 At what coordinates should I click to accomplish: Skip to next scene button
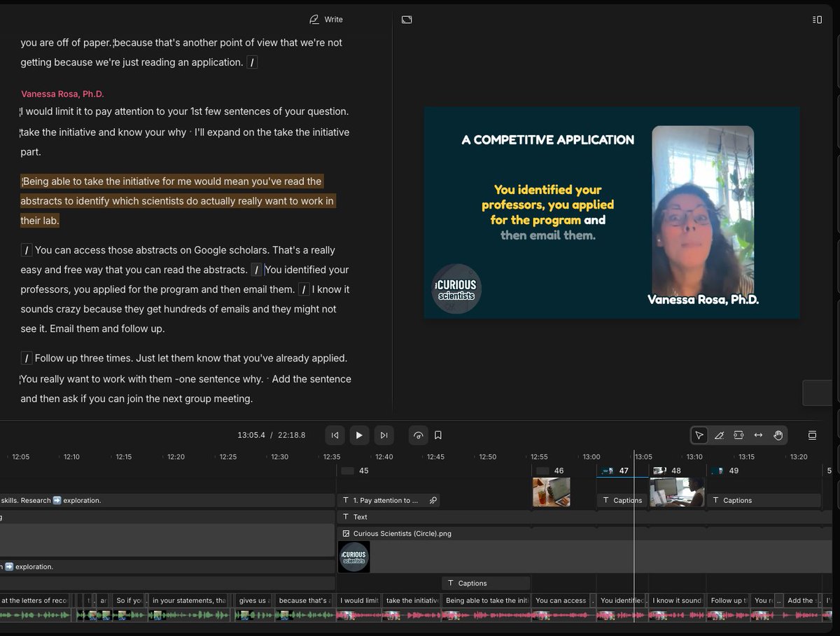point(384,435)
